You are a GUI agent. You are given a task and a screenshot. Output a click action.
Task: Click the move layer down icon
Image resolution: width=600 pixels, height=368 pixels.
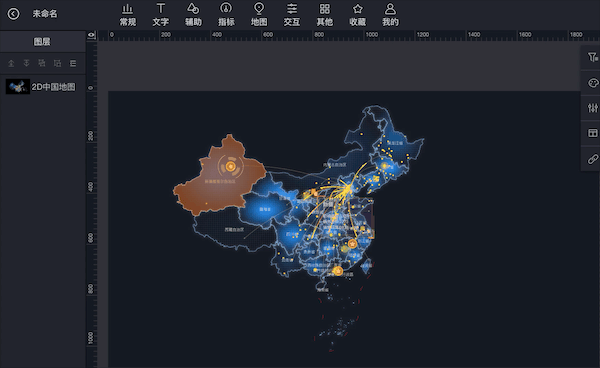[x=57, y=63]
